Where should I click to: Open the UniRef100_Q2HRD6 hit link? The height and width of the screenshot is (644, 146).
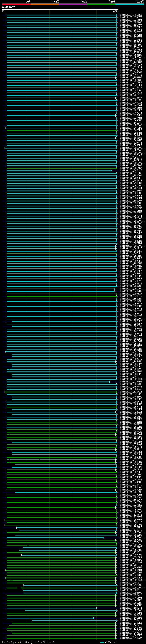(131, 382)
